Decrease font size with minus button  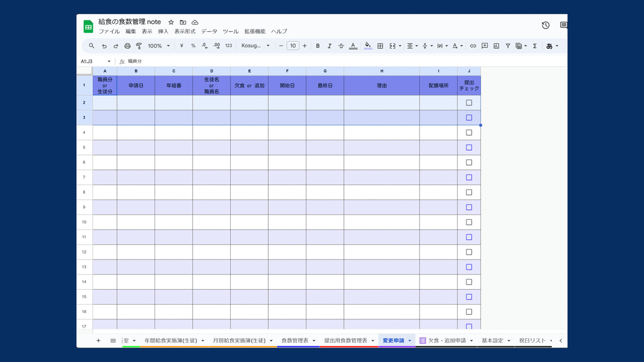click(281, 46)
